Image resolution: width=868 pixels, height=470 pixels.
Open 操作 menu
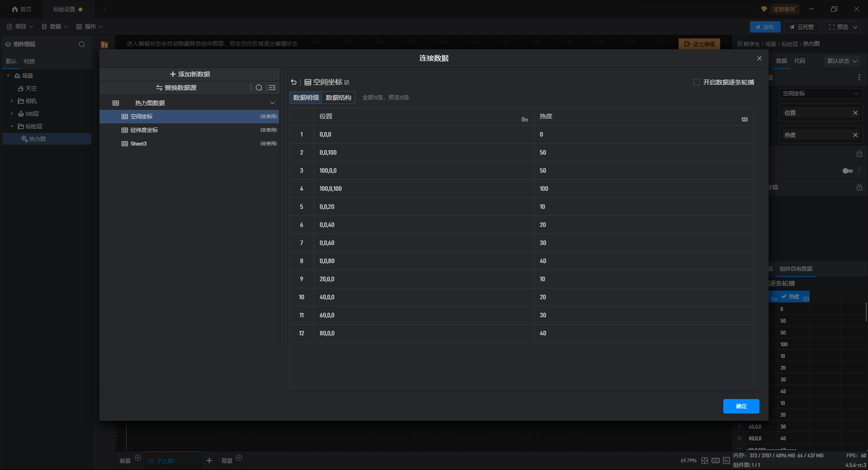(x=90, y=27)
